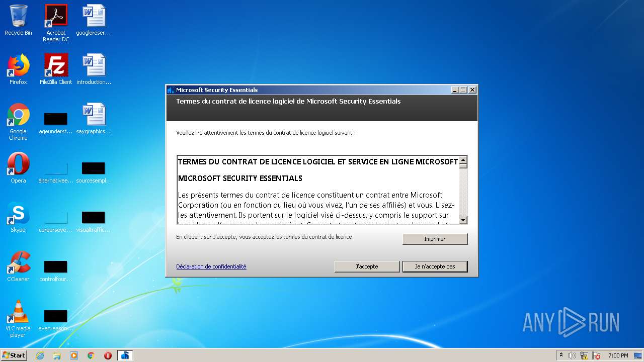
Task: Select the sourcesempl desktop file
Action: click(94, 171)
